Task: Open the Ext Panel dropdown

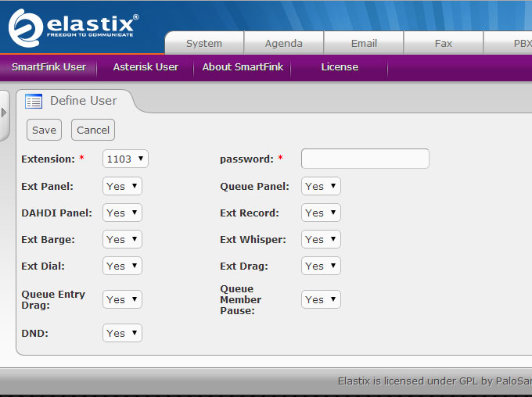Action: pos(122,186)
